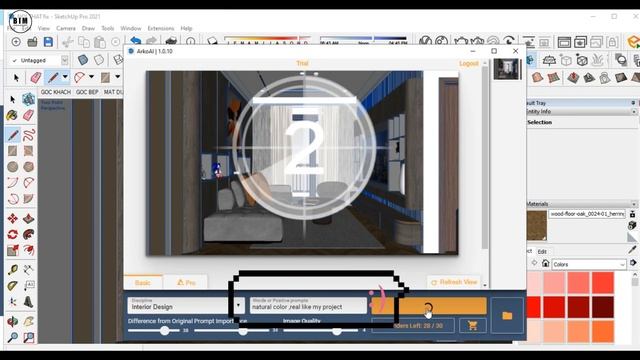Open the materials Details arrow menu
Viewport: 640px width, 360px height.
click(x=633, y=263)
